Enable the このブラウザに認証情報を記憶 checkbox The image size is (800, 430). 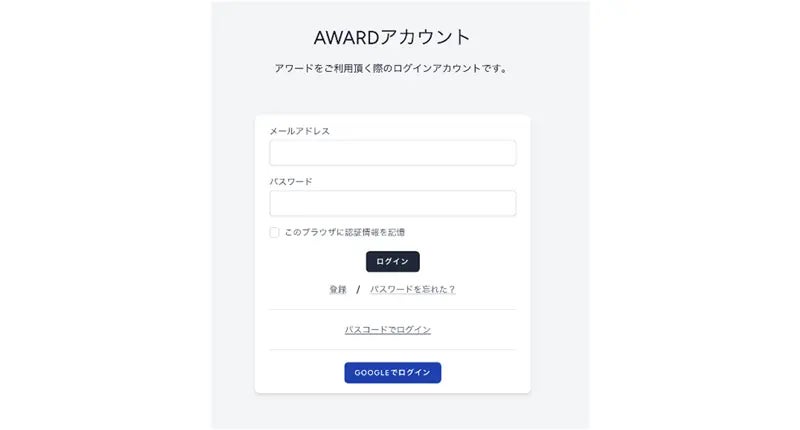(275, 232)
